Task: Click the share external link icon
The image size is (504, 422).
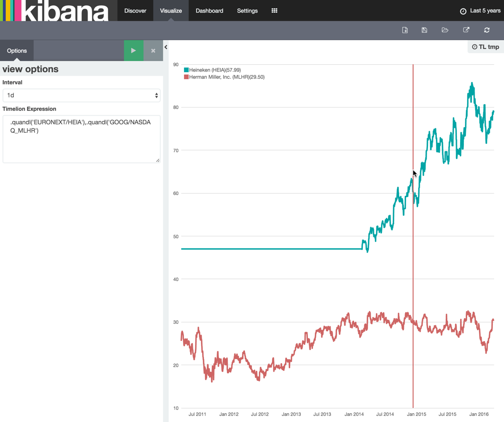Action: (466, 30)
